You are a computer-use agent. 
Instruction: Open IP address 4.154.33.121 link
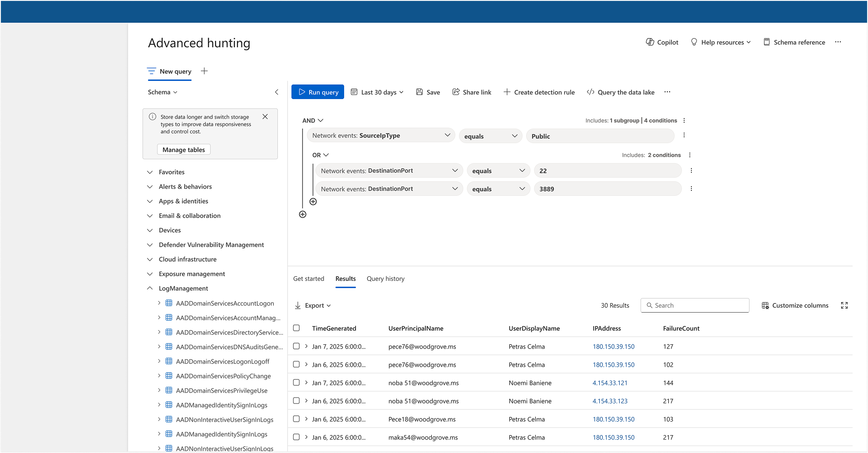[x=610, y=383]
